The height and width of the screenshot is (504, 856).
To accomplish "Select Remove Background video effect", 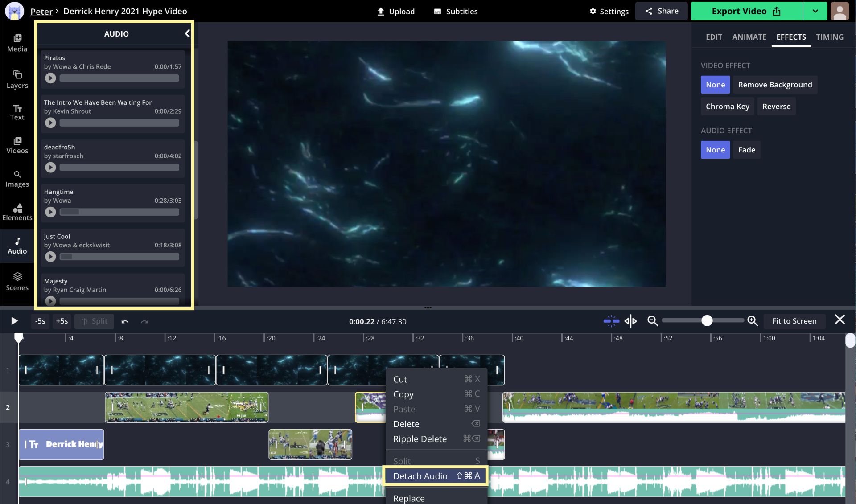I will (x=775, y=85).
